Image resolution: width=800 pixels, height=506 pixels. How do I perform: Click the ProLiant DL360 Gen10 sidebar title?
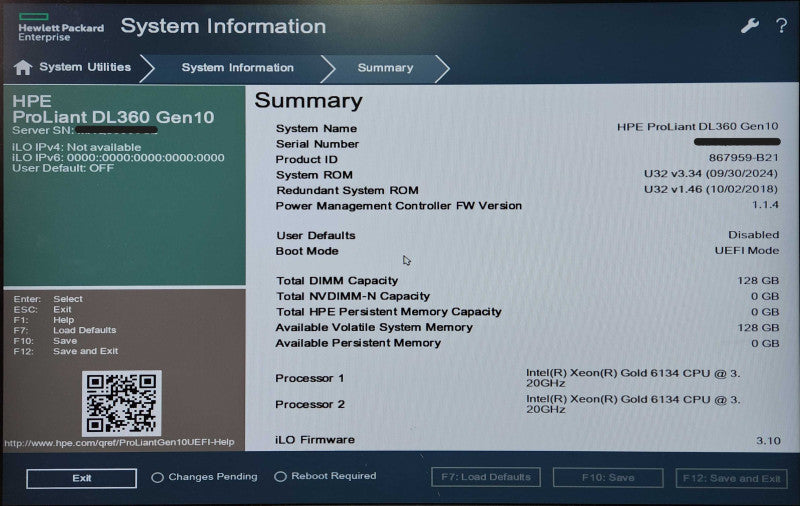[x=113, y=117]
